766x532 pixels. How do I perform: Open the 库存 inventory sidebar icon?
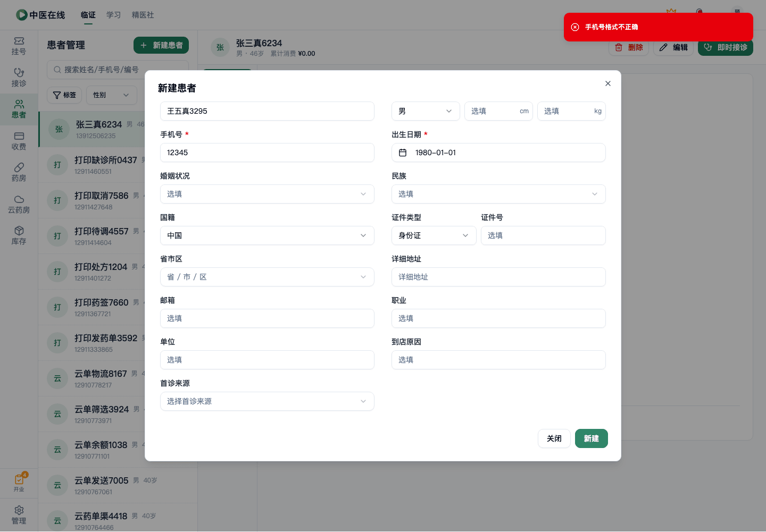(x=19, y=236)
